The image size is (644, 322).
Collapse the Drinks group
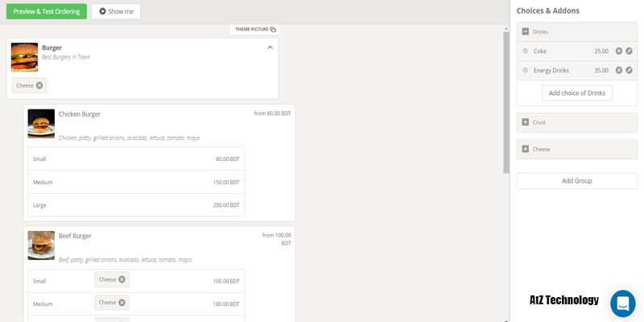point(526,31)
